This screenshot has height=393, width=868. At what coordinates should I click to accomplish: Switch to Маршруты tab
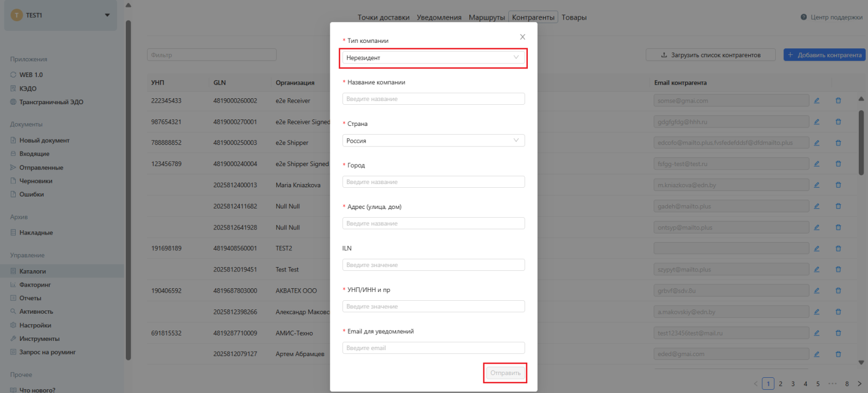pos(487,17)
